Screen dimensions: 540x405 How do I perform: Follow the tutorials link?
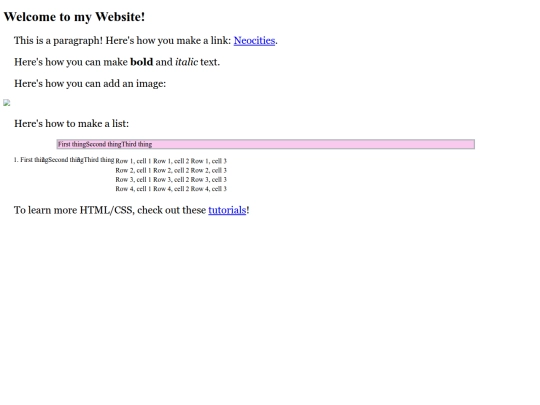pyautogui.click(x=227, y=210)
